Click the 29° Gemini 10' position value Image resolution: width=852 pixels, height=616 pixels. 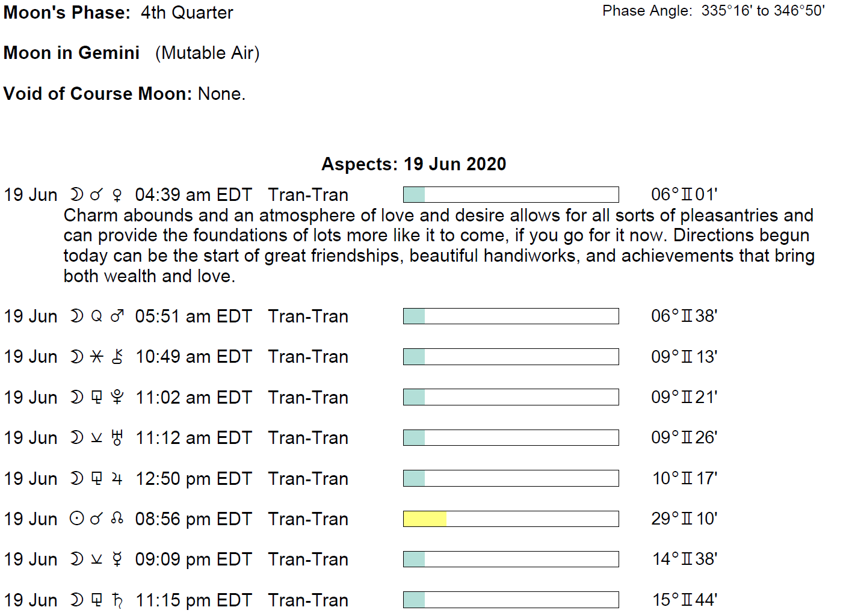[684, 519]
